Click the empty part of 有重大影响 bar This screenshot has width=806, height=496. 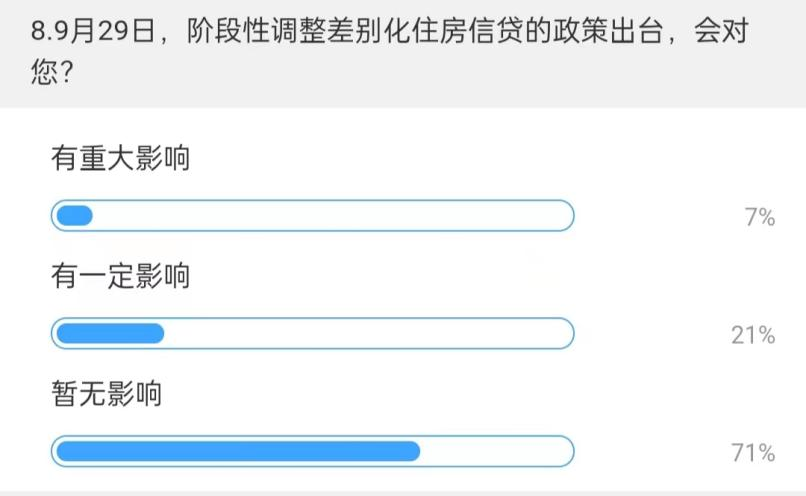point(330,216)
